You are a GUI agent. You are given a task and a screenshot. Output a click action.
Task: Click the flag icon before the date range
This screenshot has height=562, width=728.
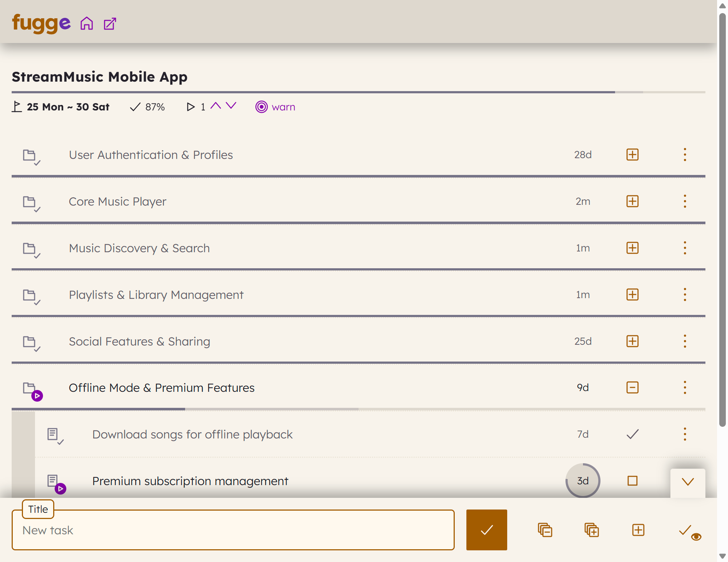click(16, 106)
